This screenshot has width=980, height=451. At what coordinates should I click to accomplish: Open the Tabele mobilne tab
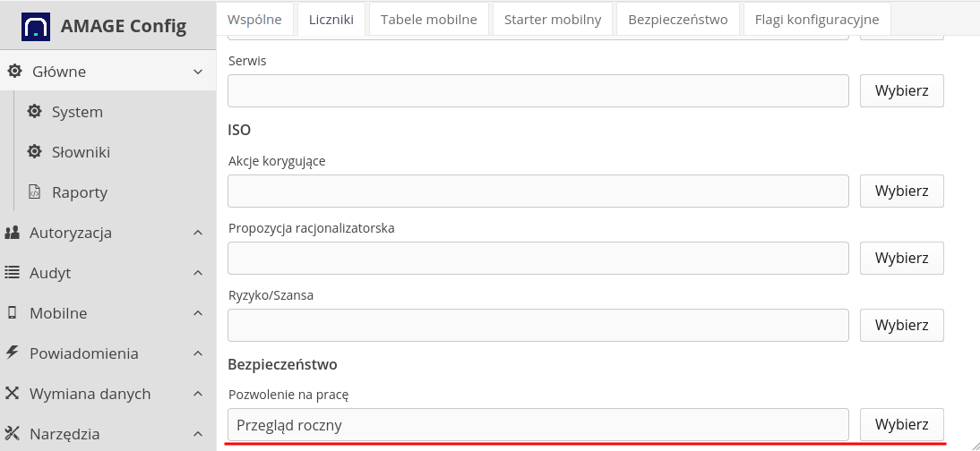pos(428,19)
